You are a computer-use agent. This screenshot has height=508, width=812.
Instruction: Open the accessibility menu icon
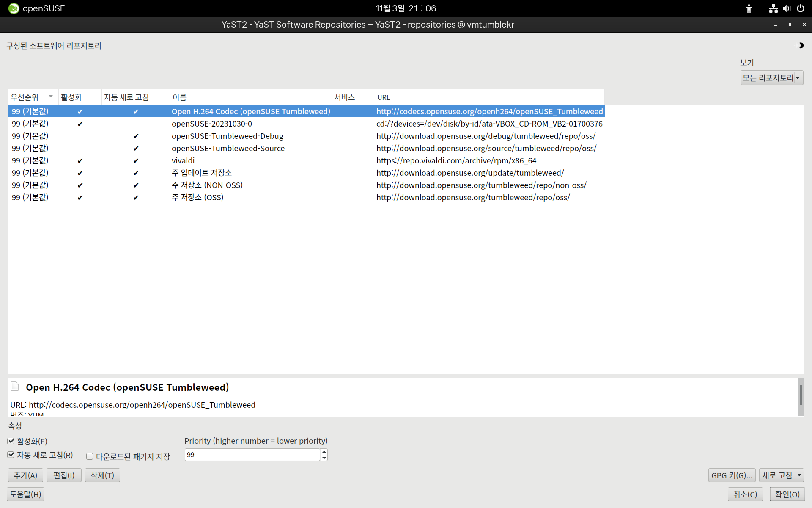(x=749, y=8)
